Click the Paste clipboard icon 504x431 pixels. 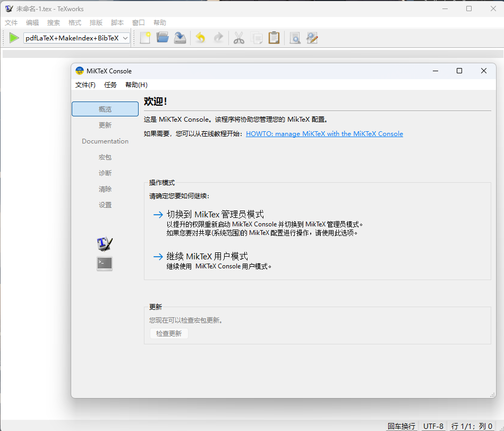[x=274, y=38]
